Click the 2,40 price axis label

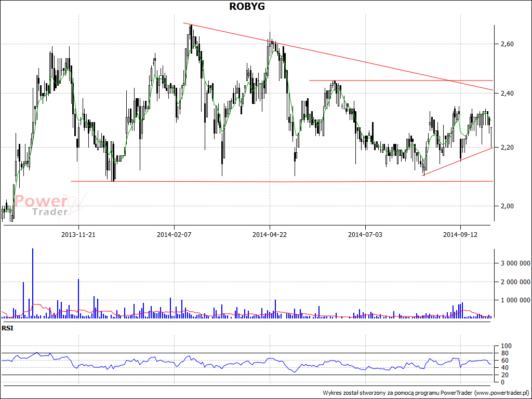coord(507,94)
